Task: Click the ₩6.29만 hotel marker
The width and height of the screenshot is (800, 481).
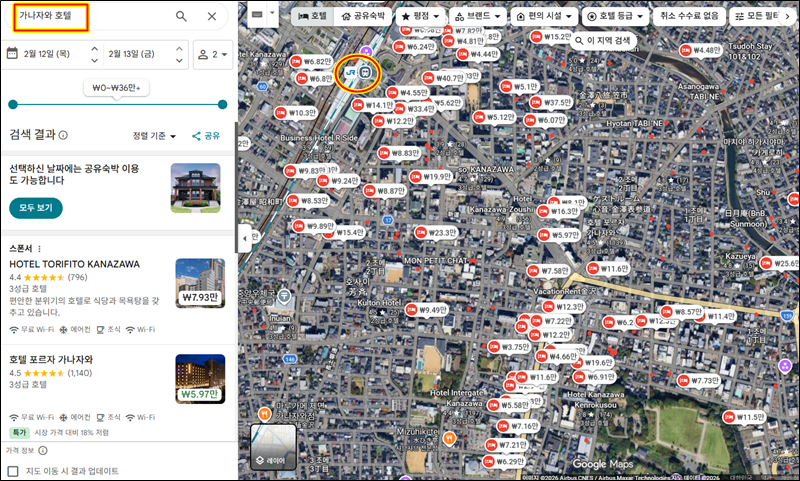Action: coord(504,462)
